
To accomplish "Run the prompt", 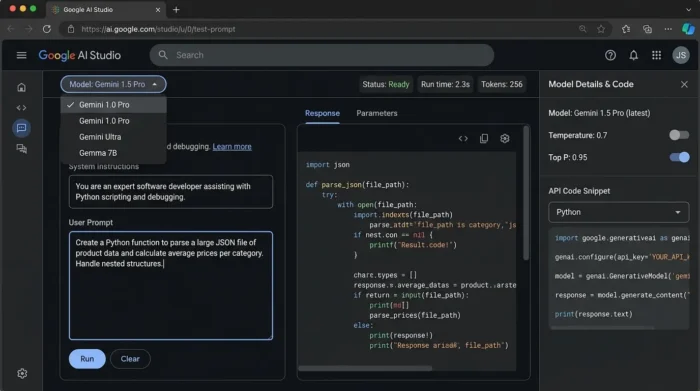I will [x=87, y=359].
